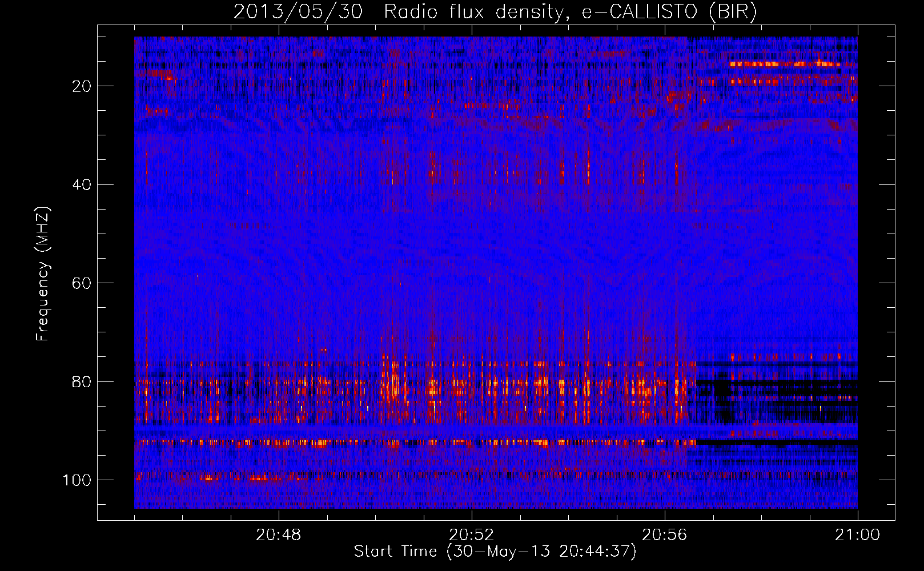Screen dimensions: 924x571
Task: Click the "20" frequency tick label
Action: (x=82, y=86)
